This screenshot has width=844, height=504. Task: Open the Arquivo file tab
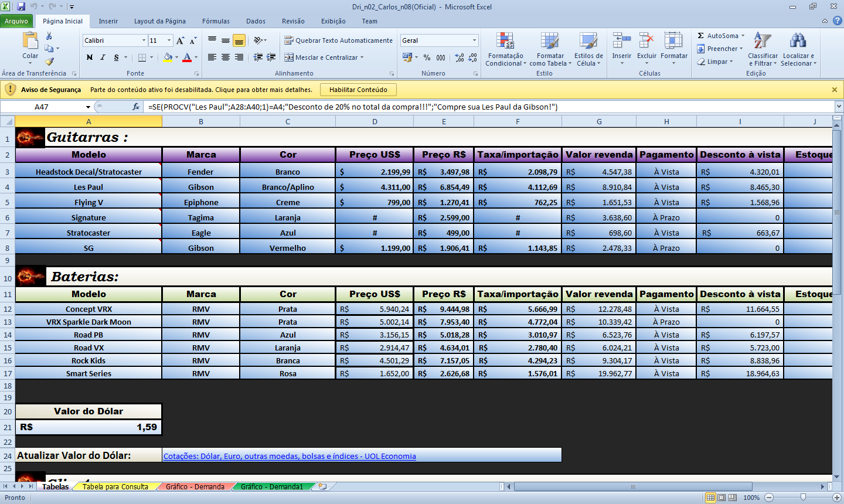click(16, 21)
